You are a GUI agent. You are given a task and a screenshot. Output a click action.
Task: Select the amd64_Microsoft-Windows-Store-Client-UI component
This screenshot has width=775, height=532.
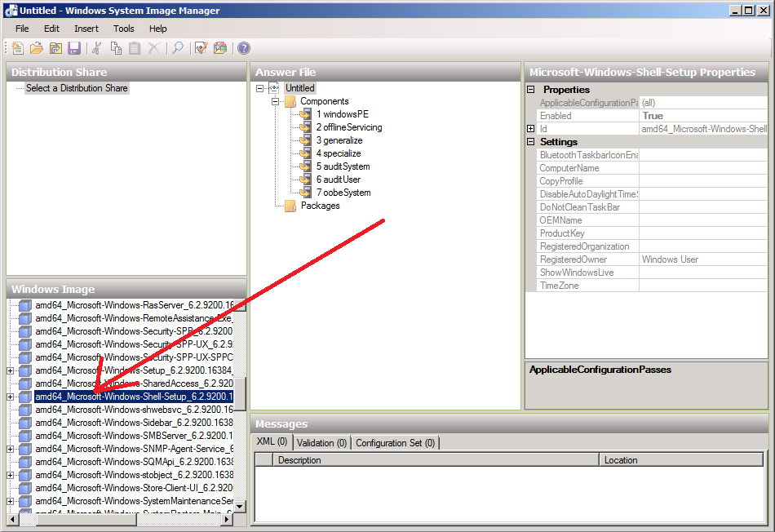[134, 488]
